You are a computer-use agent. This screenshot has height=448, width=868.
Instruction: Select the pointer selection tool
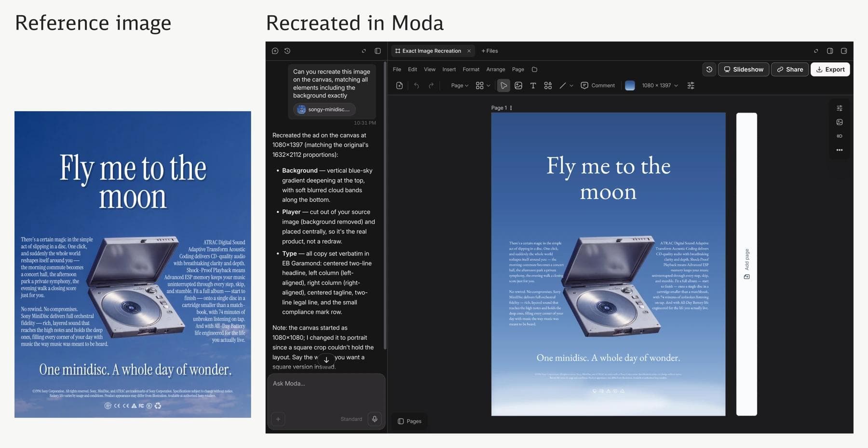pos(503,85)
